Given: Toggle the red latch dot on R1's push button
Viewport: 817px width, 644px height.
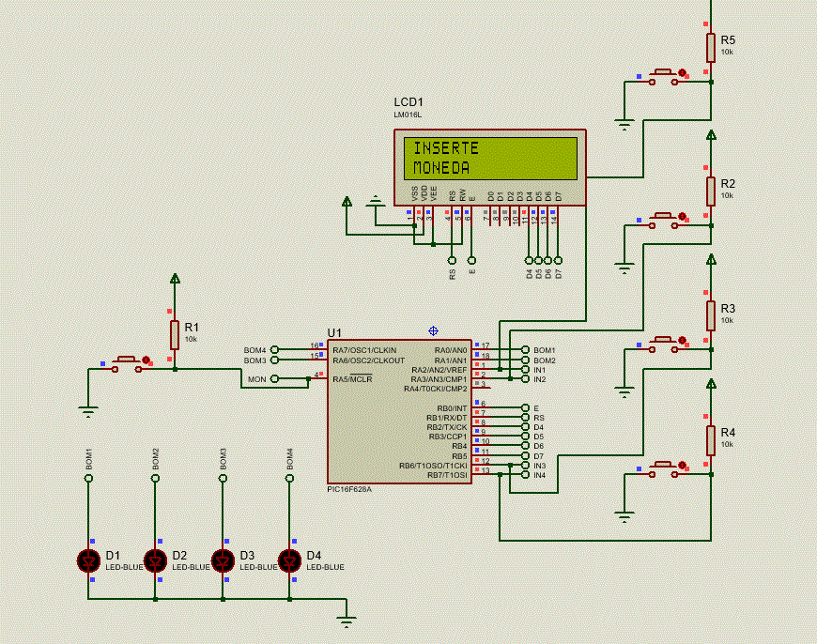Looking at the screenshot, I should [x=146, y=360].
